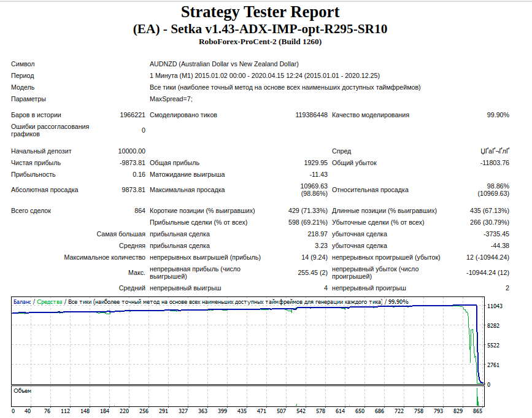Click the 'Чистая прибыль' label
This screenshot has width=532, height=418.
coord(36,163)
